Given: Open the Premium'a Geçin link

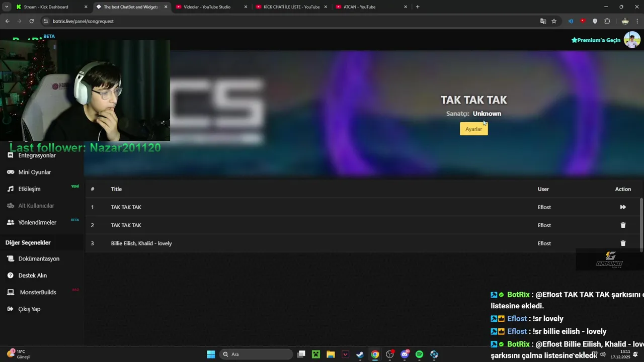Looking at the screenshot, I should [x=596, y=40].
